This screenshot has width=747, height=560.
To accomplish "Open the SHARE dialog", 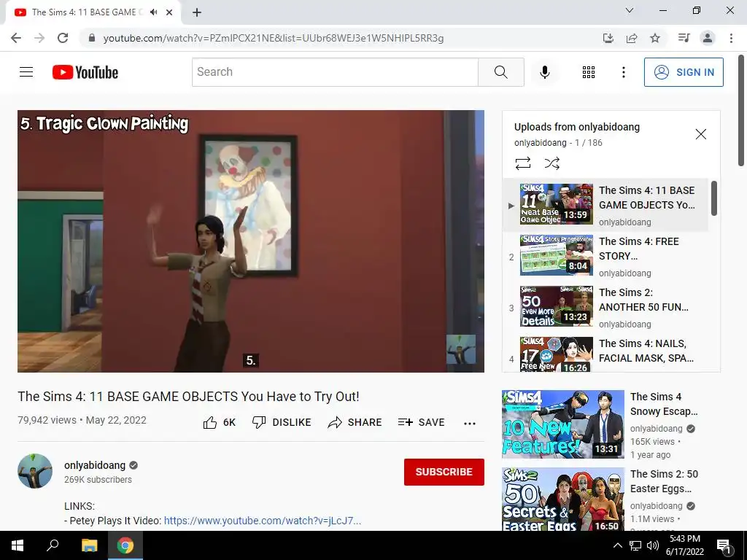I will (x=355, y=422).
